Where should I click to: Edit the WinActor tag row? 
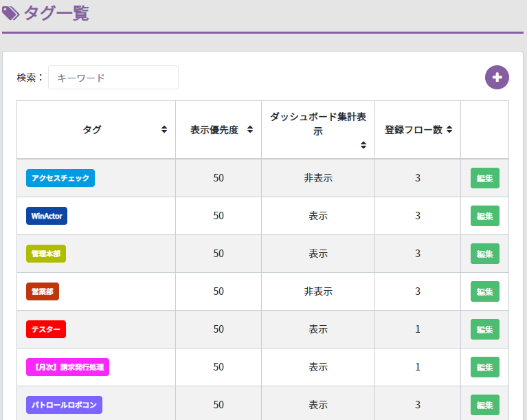[x=484, y=216]
